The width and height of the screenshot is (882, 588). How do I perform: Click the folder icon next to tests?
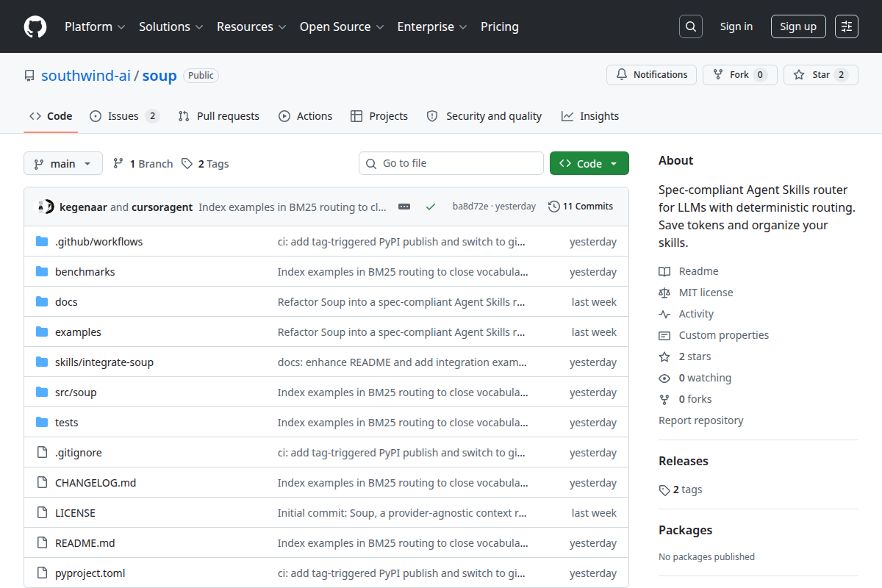click(42, 423)
